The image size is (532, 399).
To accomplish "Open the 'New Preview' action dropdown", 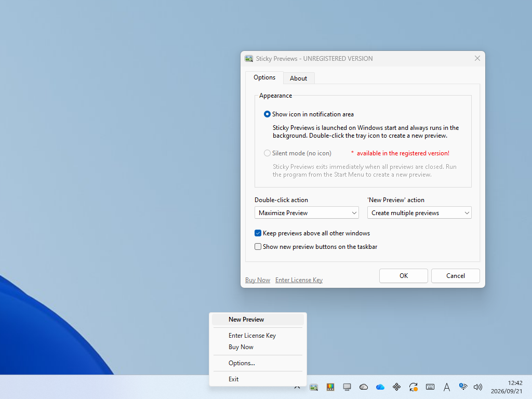I will (x=419, y=212).
